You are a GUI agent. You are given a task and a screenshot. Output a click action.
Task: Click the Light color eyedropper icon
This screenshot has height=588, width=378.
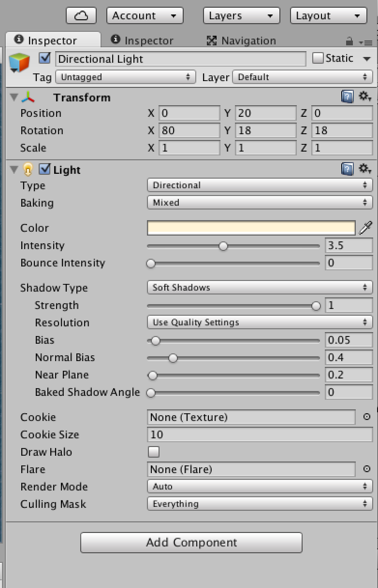click(366, 228)
